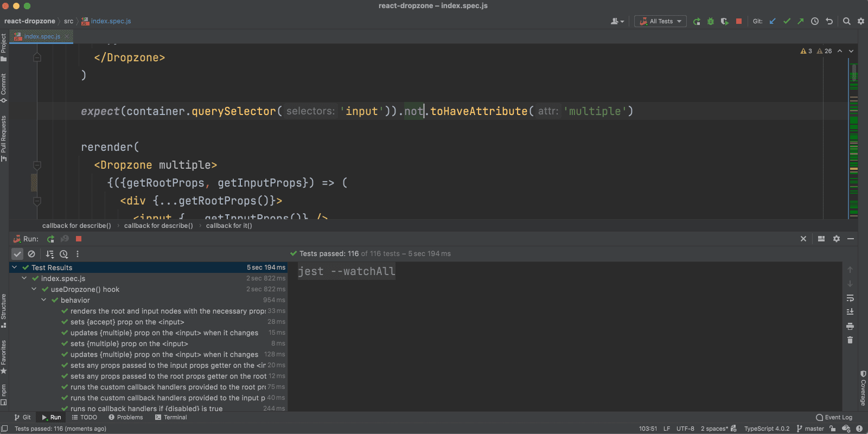Change Run panel layout view
The width and height of the screenshot is (868, 434).
pos(821,239)
